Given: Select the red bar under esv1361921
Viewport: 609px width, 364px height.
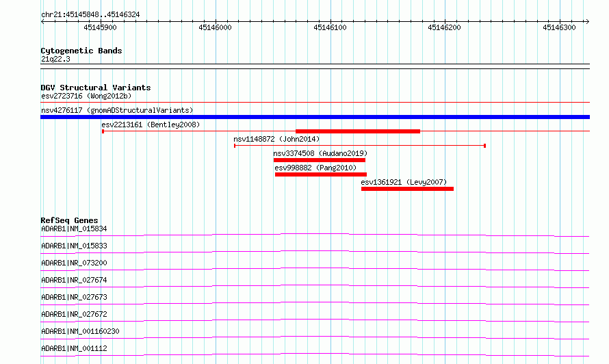Looking at the screenshot, I should [x=407, y=189].
